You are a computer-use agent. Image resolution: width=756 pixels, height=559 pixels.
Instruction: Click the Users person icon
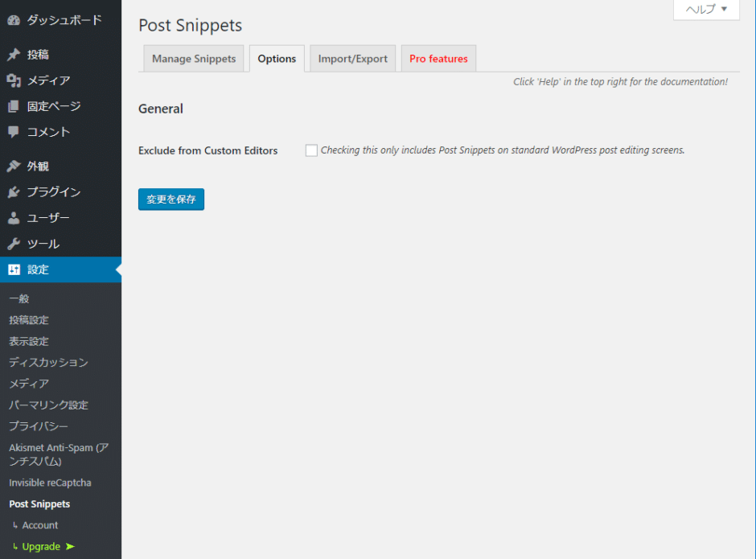pos(14,218)
